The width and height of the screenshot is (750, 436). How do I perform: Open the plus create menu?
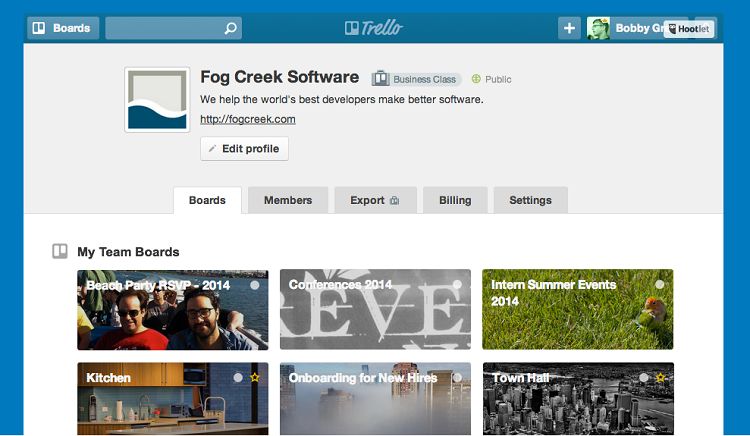(569, 28)
